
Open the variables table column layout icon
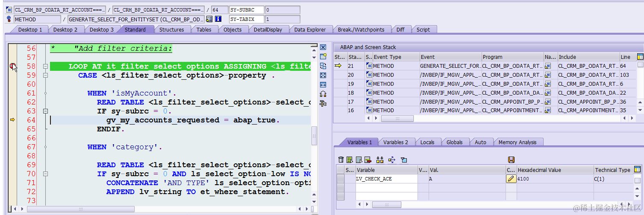[x=637, y=170]
